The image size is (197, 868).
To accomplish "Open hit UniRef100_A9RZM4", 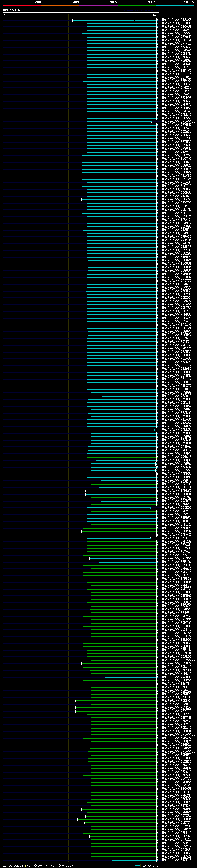I will 176,795.
